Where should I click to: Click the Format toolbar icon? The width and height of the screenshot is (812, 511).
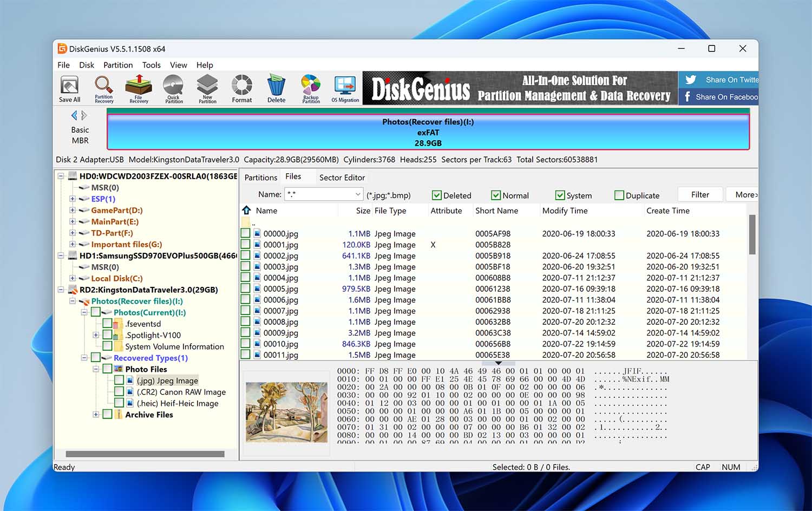(x=242, y=89)
